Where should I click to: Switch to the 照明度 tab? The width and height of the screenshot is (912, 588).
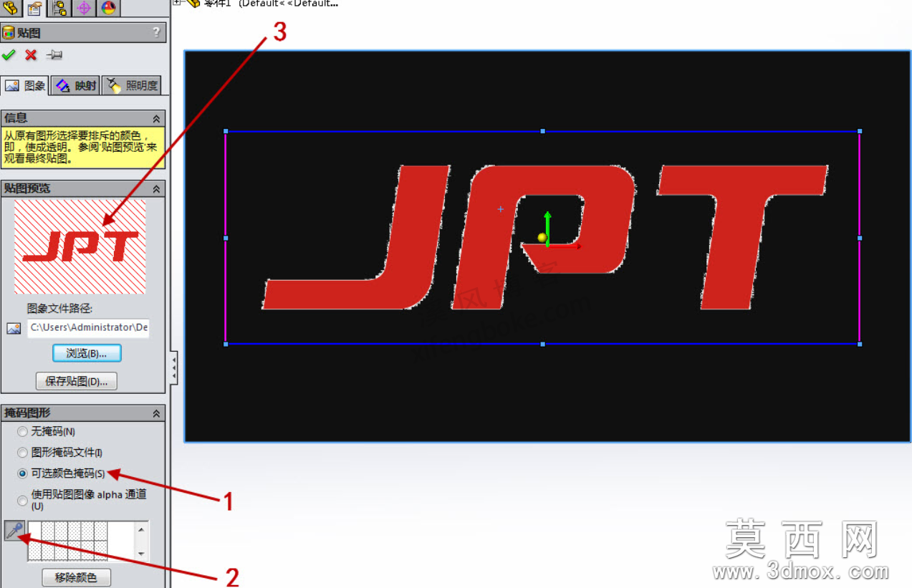click(x=132, y=85)
